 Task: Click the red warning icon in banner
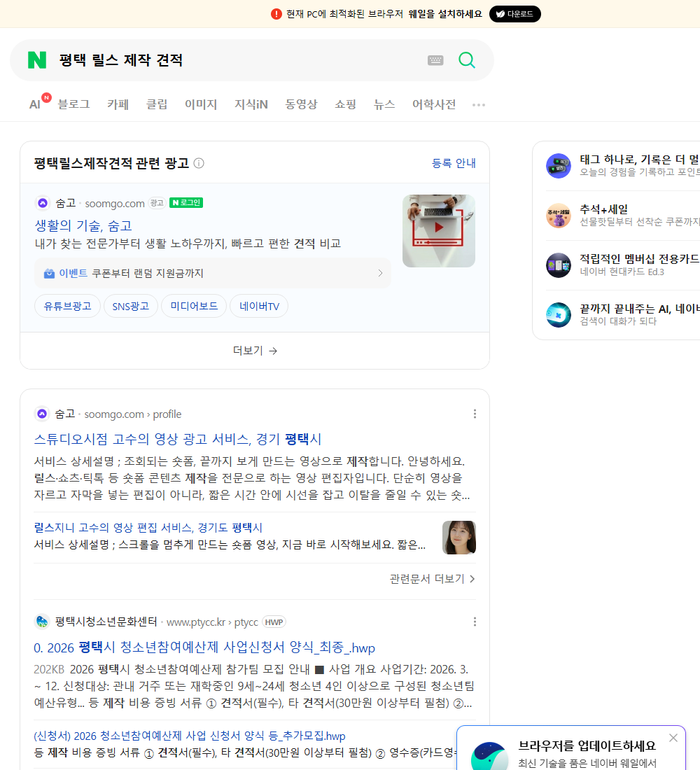(276, 14)
